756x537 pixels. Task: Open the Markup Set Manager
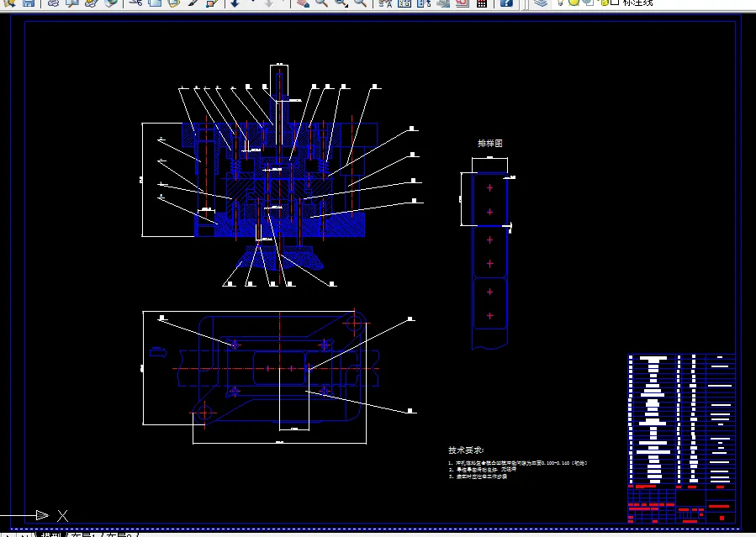pos(462,3)
